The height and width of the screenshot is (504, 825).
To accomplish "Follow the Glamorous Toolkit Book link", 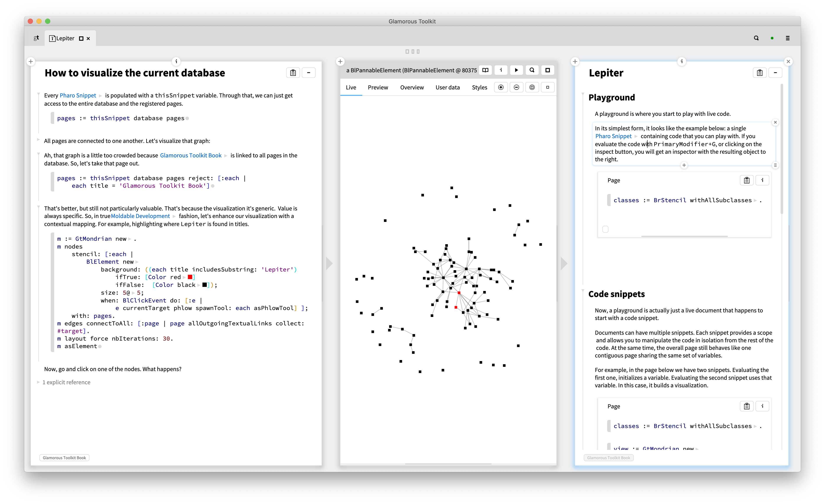I will pos(190,155).
